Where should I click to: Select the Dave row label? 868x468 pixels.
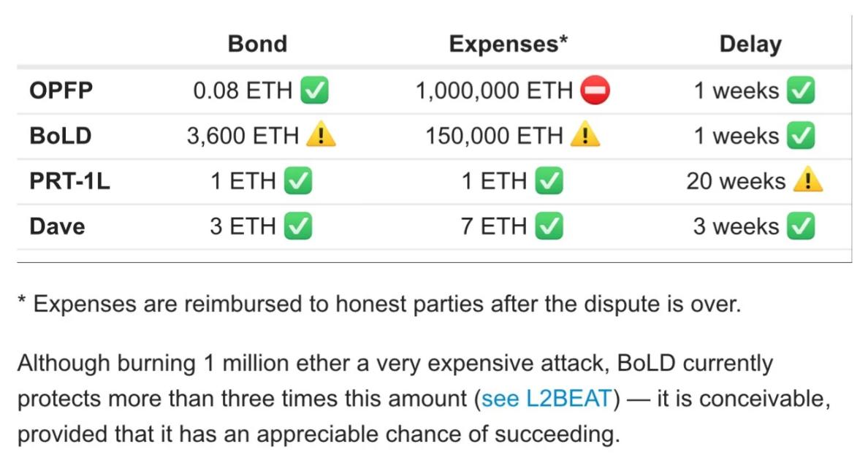[x=57, y=226]
